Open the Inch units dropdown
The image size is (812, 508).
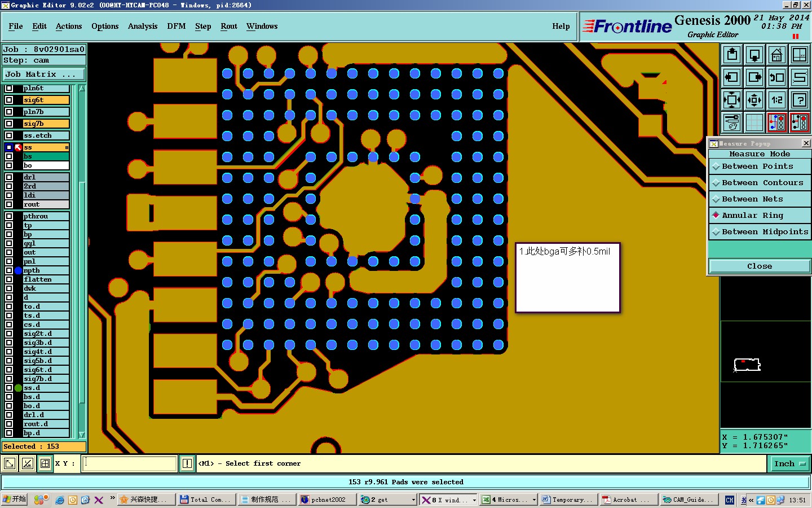point(789,463)
